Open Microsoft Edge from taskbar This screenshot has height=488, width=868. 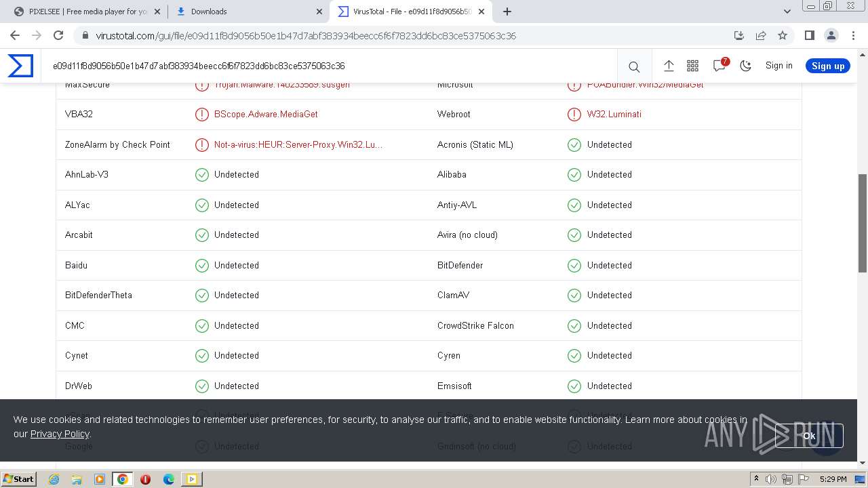(x=169, y=479)
